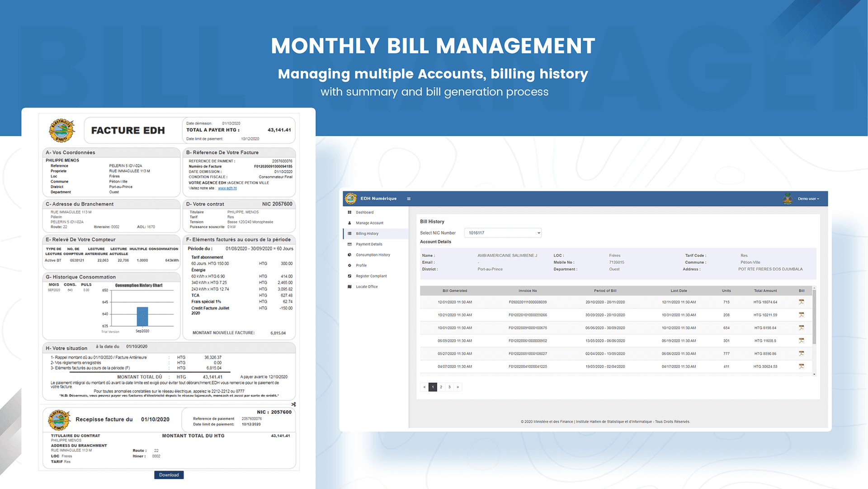Go to Consumption History menu item

click(x=373, y=255)
